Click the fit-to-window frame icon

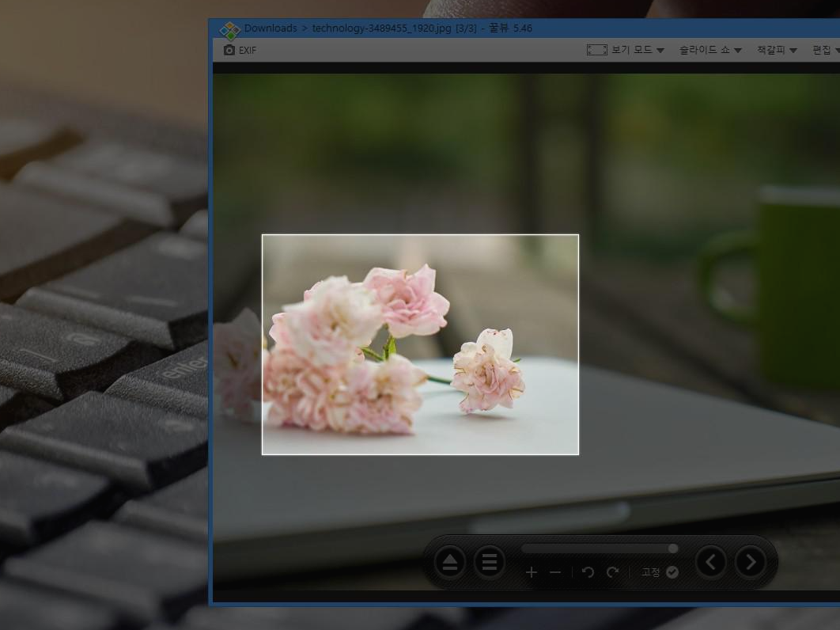tap(597, 50)
